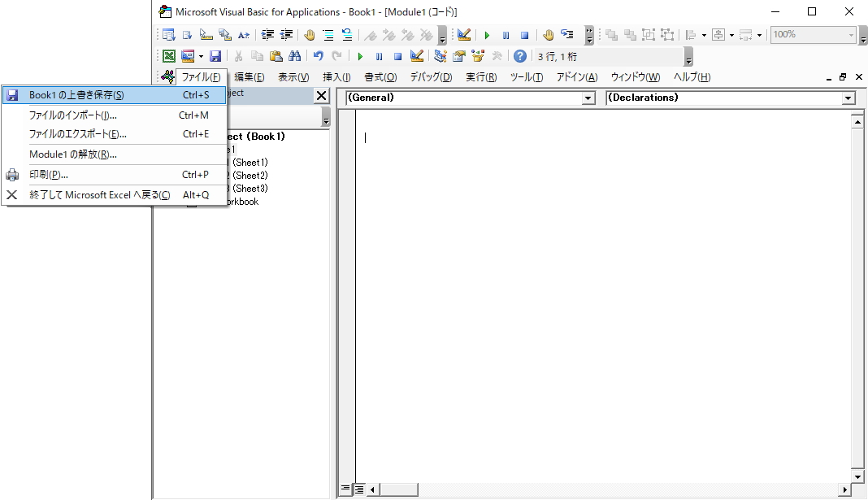Toggle a bookmark with the flag icon
Screen dimensions: 868x500
[371, 35]
